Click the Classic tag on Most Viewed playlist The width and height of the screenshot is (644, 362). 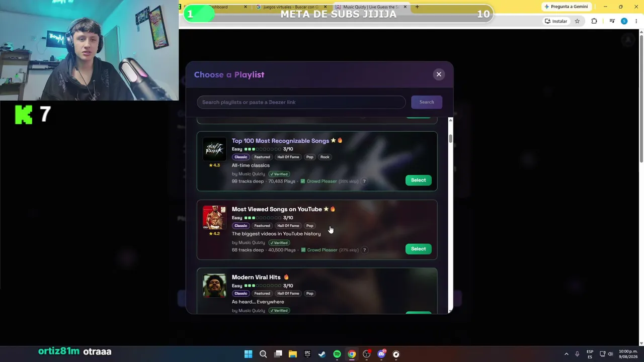pyautogui.click(x=241, y=226)
